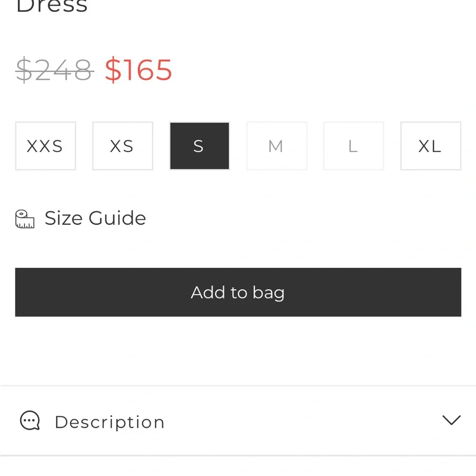This screenshot has height=476, width=476.
Task: Click the crossed-out $248 original price
Action: pyautogui.click(x=54, y=70)
